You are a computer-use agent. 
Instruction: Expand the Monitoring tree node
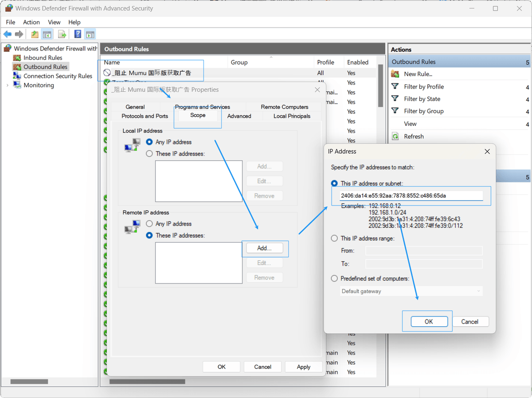coord(7,85)
